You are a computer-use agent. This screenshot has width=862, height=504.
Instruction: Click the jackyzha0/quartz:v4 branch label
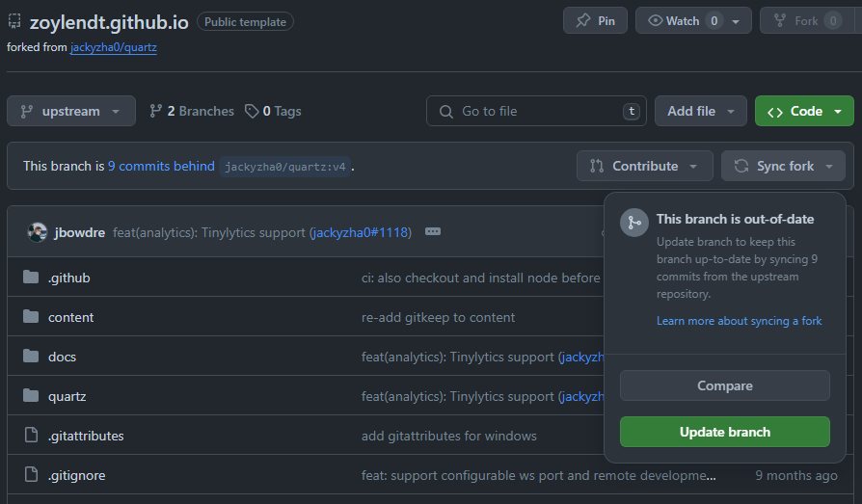click(x=284, y=167)
